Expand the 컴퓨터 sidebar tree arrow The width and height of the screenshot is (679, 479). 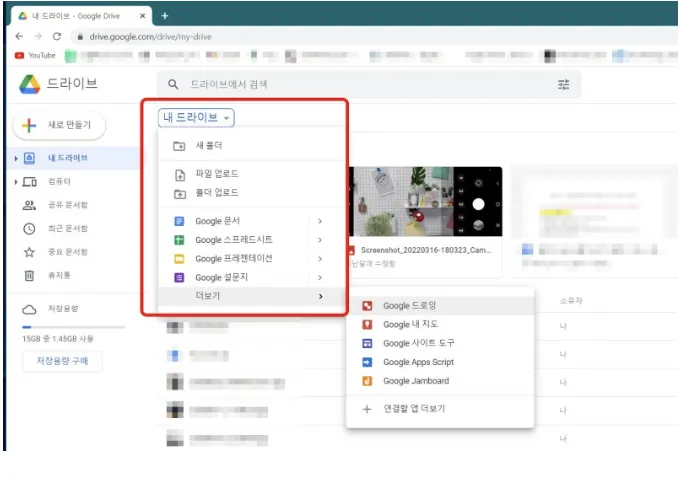click(16, 182)
